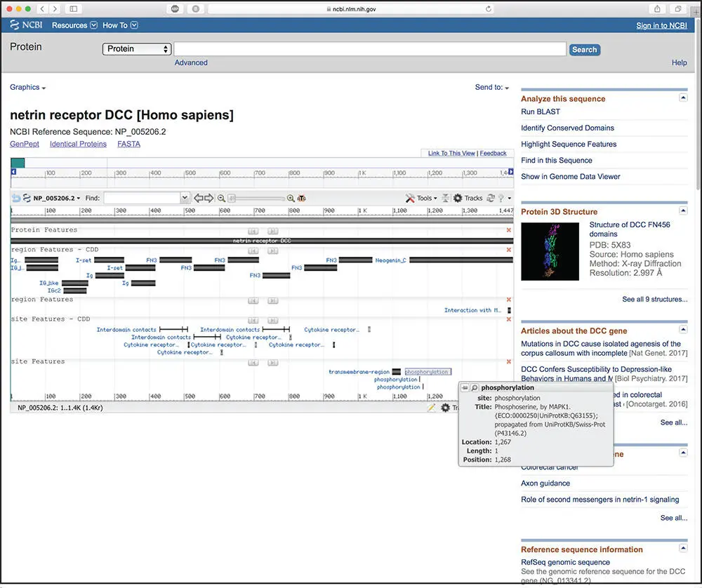Screen dimensions: 702x588
Task: Open the Tools dropdown menu
Action: (427, 198)
